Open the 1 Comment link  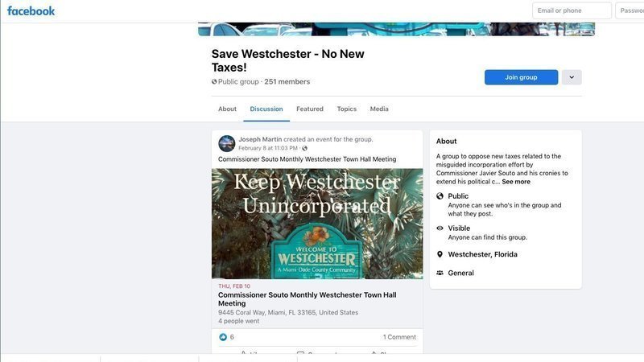(x=399, y=337)
